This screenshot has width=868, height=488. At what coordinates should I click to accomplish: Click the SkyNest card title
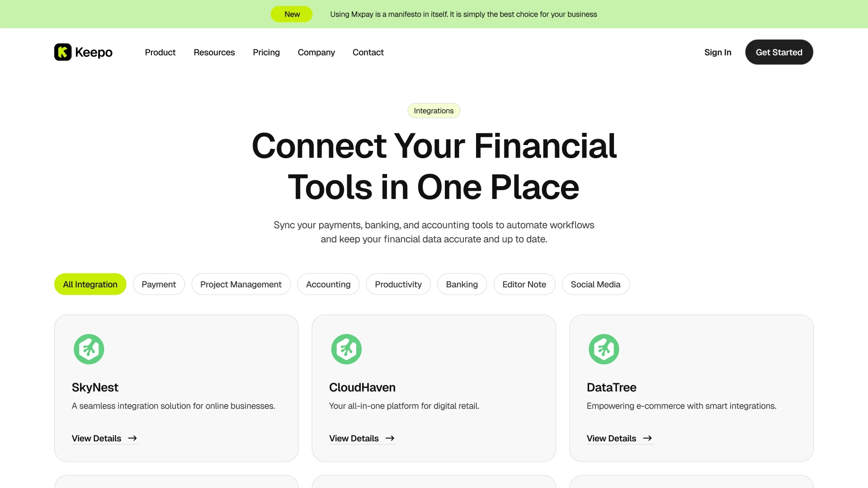pyautogui.click(x=95, y=387)
